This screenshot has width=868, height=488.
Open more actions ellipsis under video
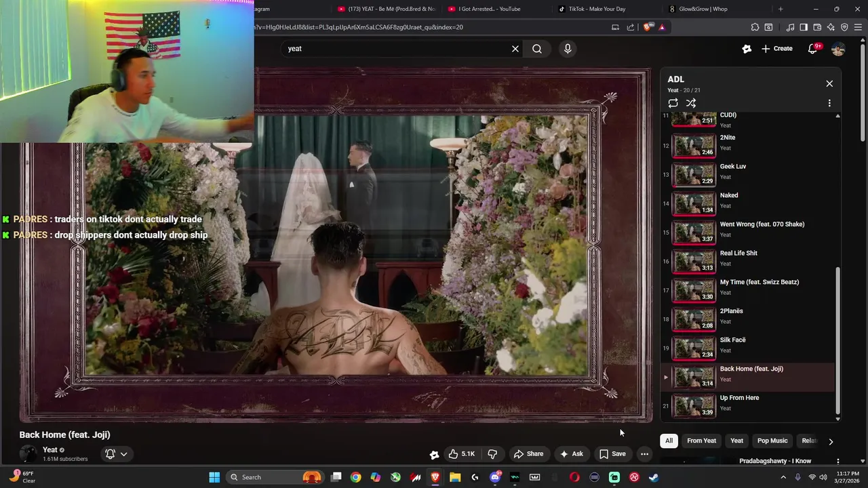click(x=645, y=454)
